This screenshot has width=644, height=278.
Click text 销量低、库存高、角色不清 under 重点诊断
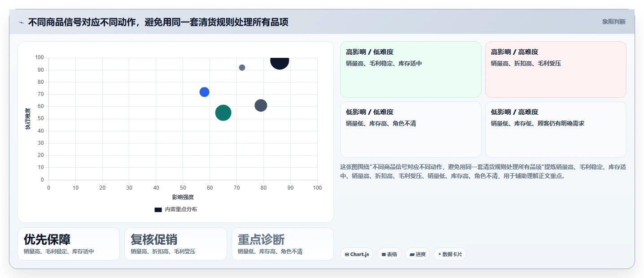[x=270, y=252]
